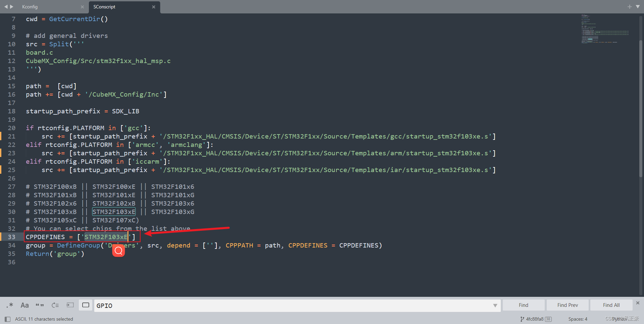Image resolution: width=644 pixels, height=324 pixels.
Task: Toggle whole word matching
Action: coord(40,305)
